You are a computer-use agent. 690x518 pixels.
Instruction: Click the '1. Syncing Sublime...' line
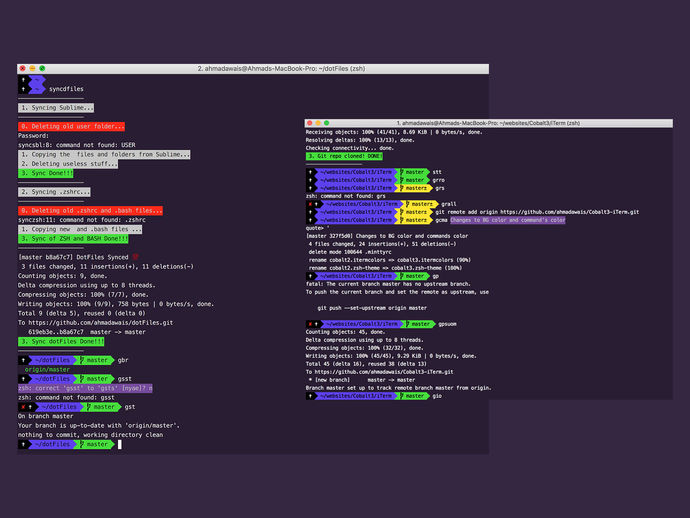pos(56,108)
